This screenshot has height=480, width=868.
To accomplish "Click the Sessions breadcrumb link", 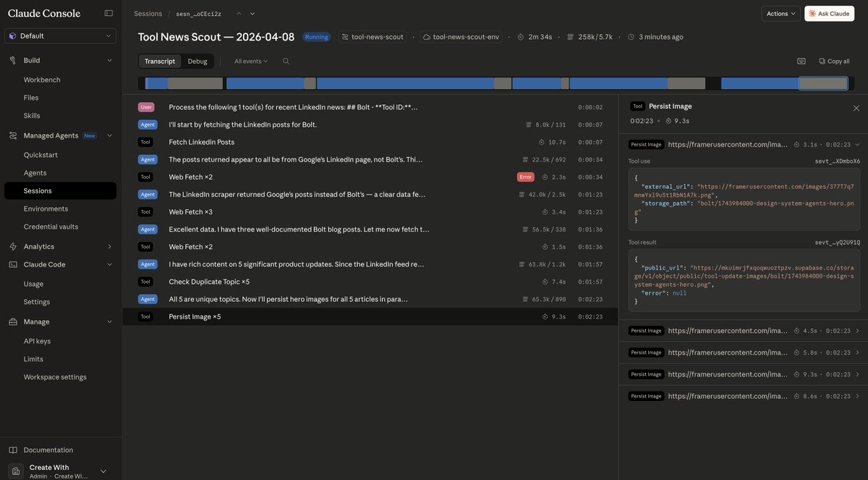I will point(148,14).
